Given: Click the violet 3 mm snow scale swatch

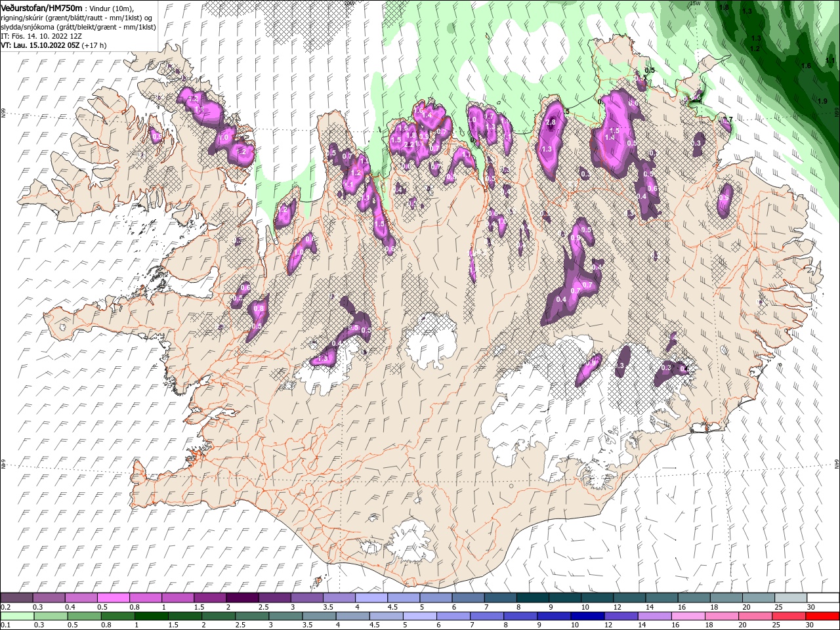Looking at the screenshot, I should pos(306,598).
